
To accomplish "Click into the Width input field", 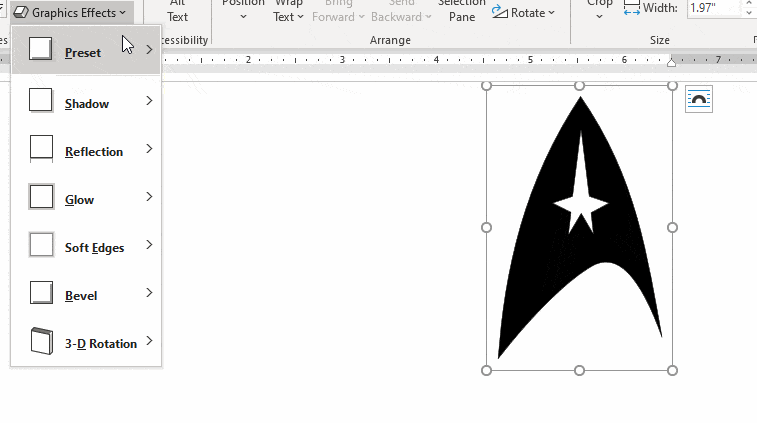I will 708,8.
